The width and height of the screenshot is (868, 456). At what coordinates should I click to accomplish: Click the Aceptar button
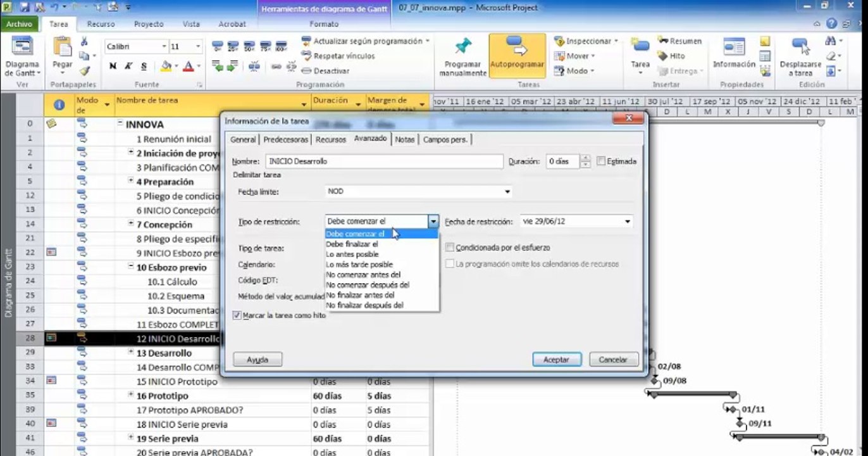[556, 359]
